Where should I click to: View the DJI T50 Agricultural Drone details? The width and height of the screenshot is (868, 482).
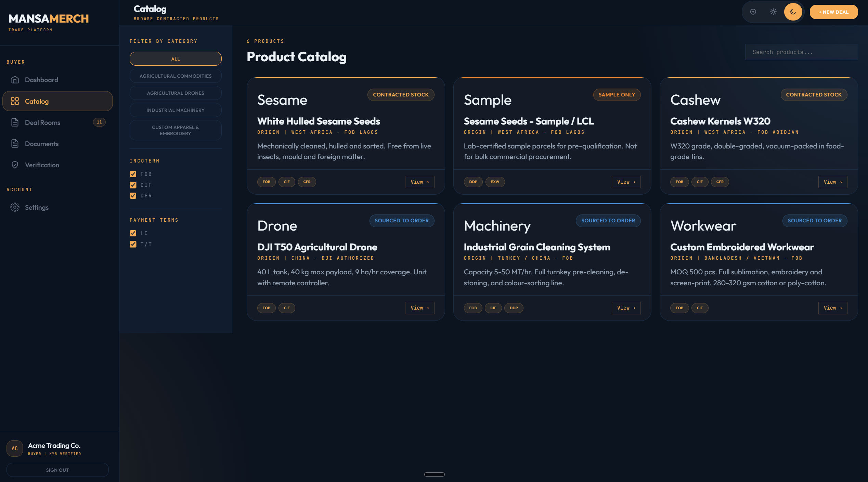pos(419,308)
